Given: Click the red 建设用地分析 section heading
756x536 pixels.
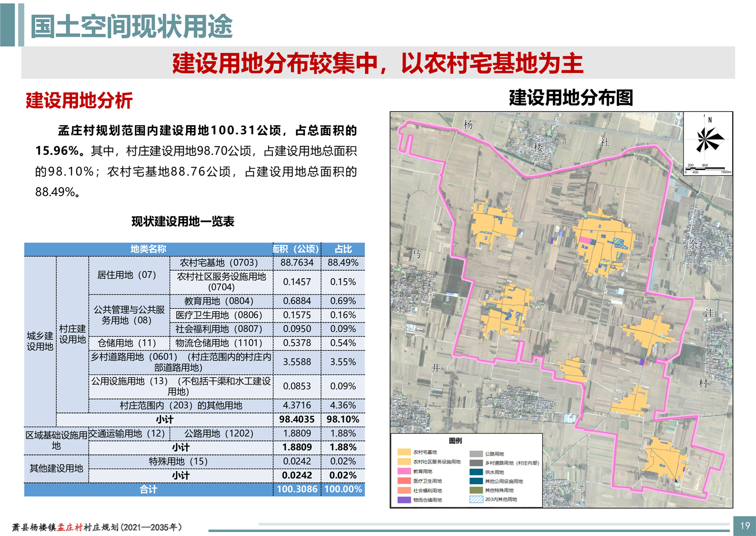Looking at the screenshot, I should click(79, 101).
